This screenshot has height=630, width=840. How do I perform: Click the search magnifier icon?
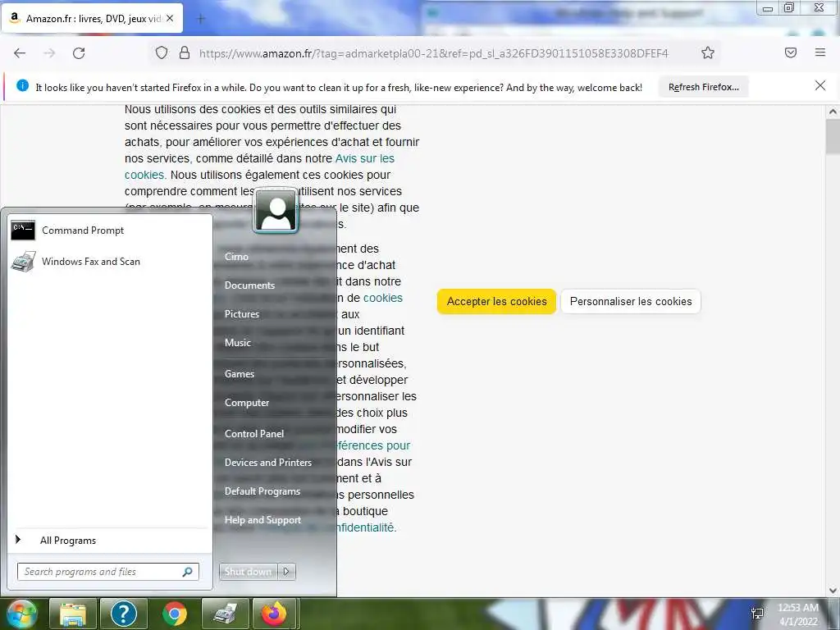pos(187,572)
